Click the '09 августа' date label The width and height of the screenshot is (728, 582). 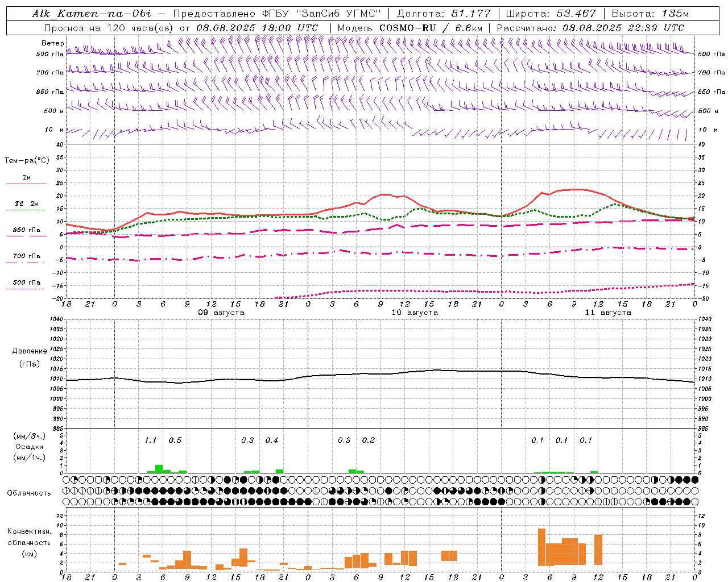point(221,313)
